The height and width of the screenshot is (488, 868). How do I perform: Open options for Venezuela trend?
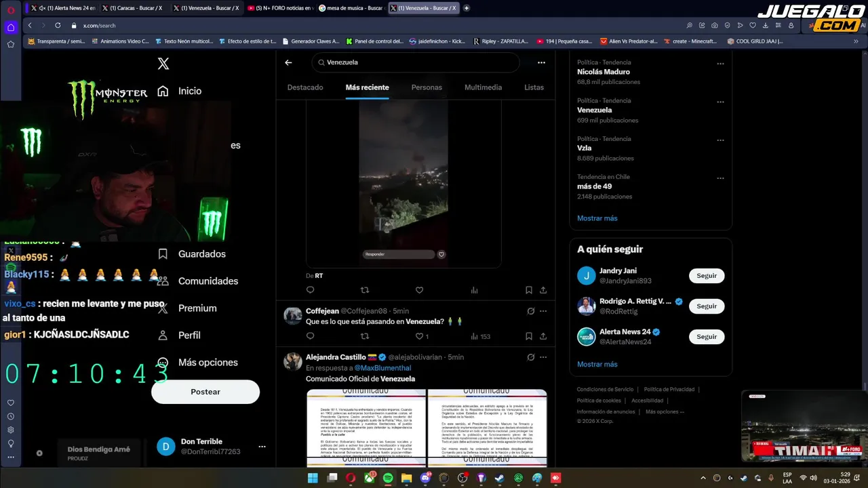(720, 102)
